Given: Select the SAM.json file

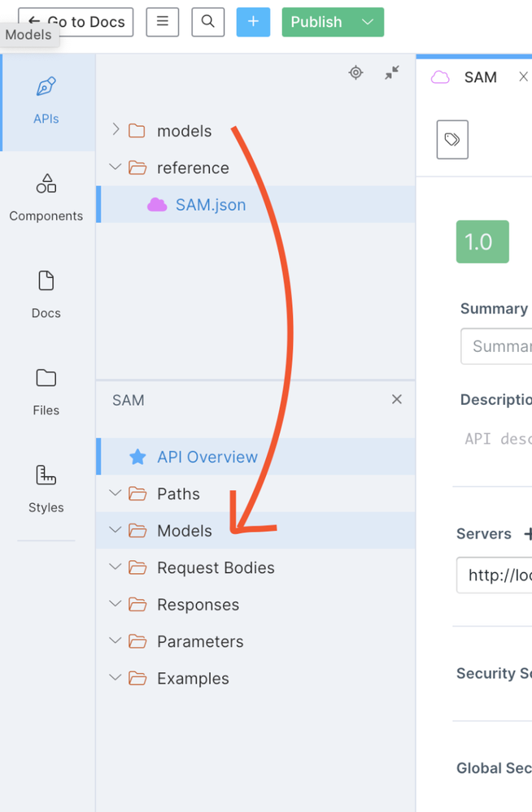Looking at the screenshot, I should (210, 205).
